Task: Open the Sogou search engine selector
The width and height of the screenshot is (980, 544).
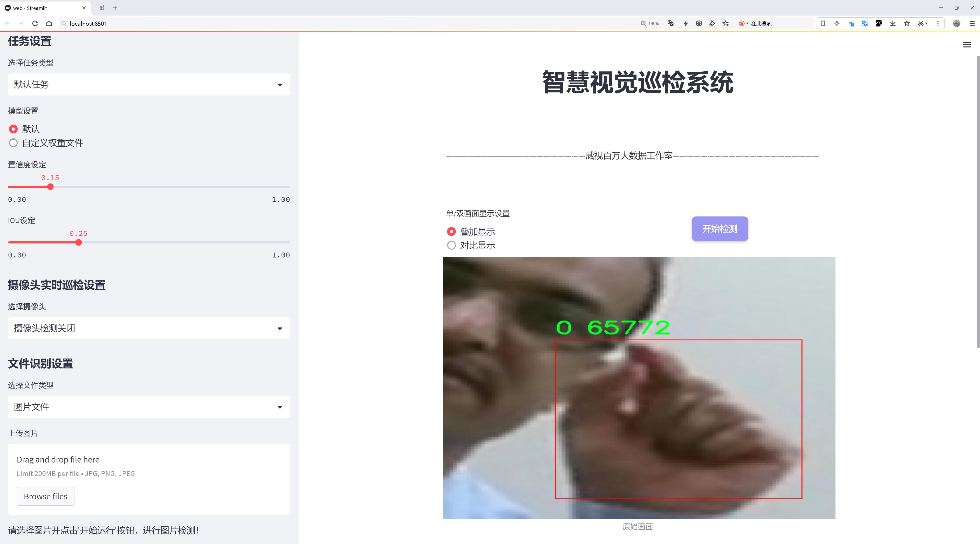Action: tap(743, 24)
